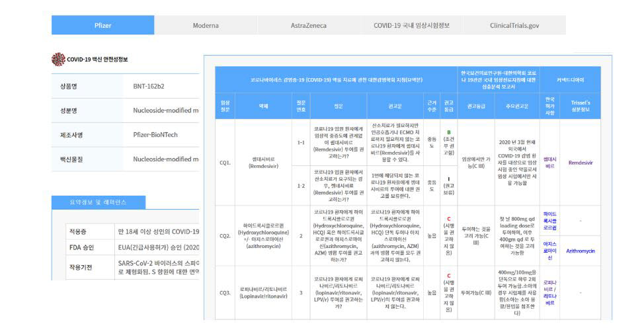This screenshot has height=330, width=644.
Task: Click the EUA(긴급사용허가) 승인 value
Action: [x=158, y=247]
